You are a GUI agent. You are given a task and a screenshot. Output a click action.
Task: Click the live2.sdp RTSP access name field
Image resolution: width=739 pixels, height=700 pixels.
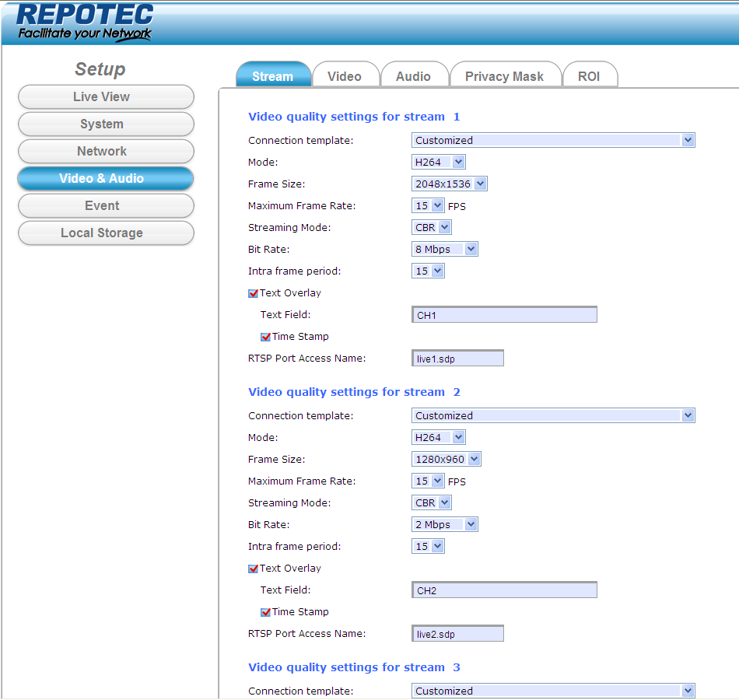point(457,634)
